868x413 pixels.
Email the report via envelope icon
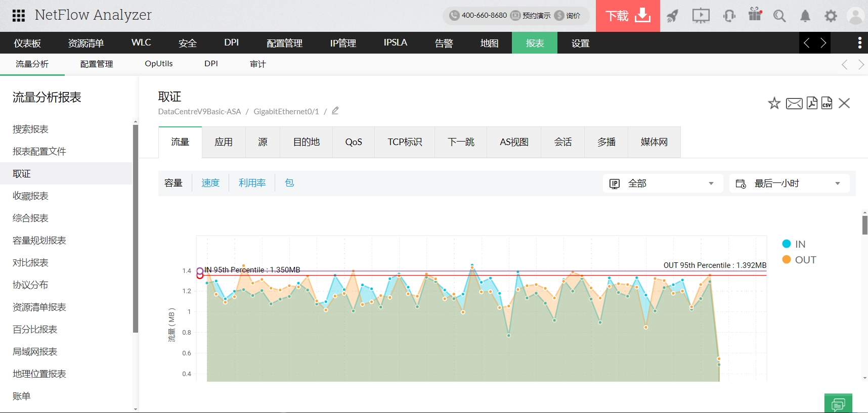(794, 104)
